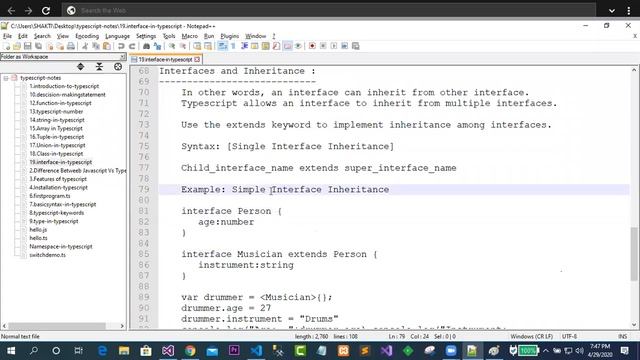Click the Save All toolbar icon
The height and width of the screenshot is (360, 640).
(38, 46)
